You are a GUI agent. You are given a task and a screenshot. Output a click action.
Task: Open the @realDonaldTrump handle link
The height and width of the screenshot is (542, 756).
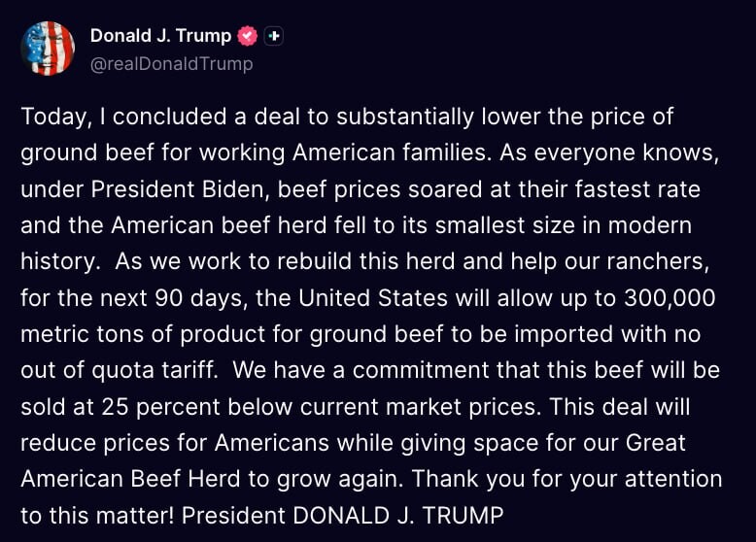coord(172,63)
